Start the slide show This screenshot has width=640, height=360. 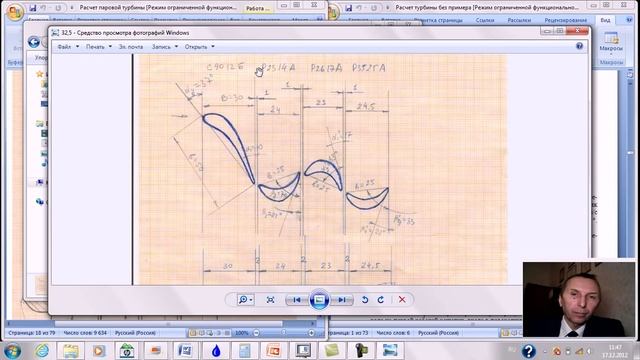pyautogui.click(x=319, y=300)
